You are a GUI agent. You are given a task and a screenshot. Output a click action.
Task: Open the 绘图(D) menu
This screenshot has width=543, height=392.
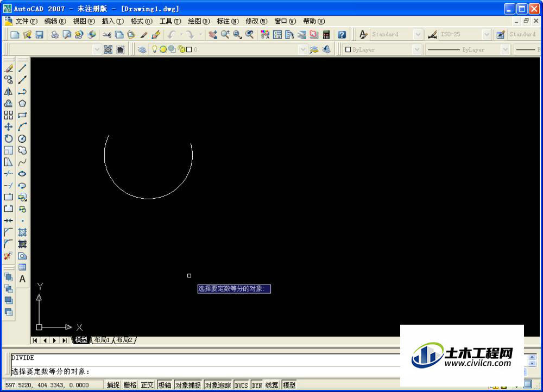(x=199, y=22)
